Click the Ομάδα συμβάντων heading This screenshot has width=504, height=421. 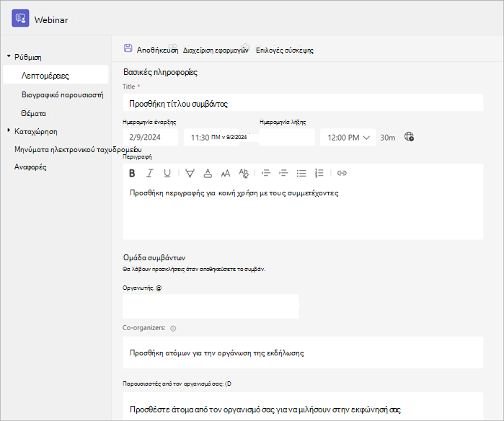point(154,257)
